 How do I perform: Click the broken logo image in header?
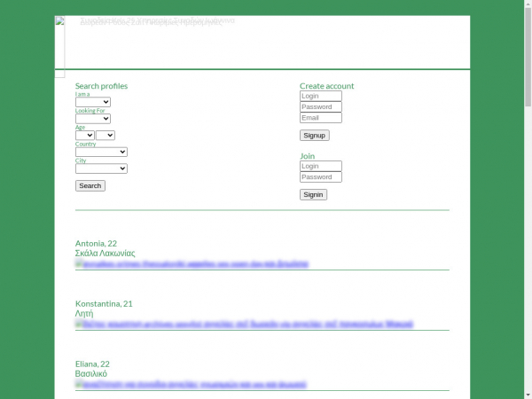coord(59,47)
